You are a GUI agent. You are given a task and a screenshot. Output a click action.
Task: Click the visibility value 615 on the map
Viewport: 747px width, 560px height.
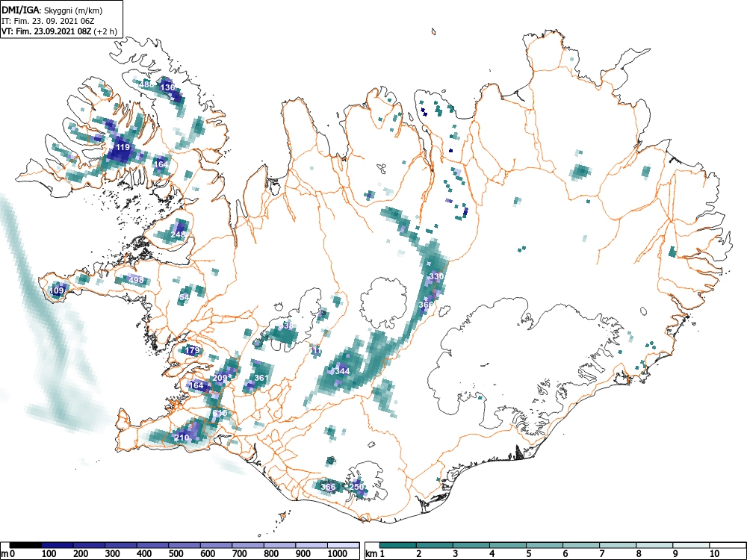(220, 413)
